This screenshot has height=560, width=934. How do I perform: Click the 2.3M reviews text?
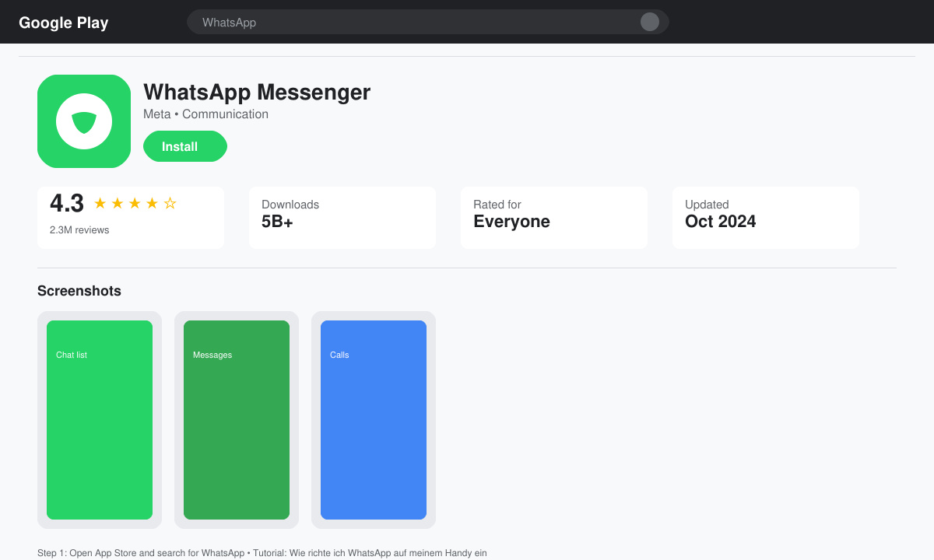point(79,230)
